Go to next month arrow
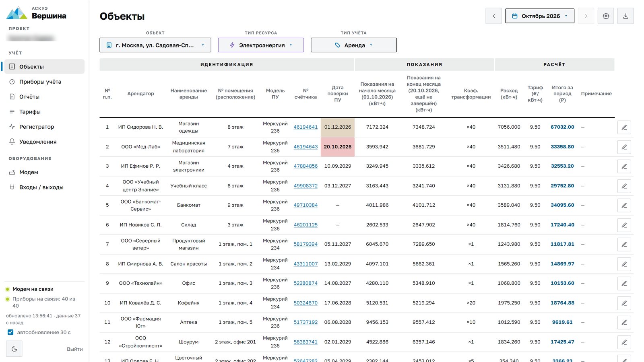The height and width of the screenshot is (362, 644). 586,16
